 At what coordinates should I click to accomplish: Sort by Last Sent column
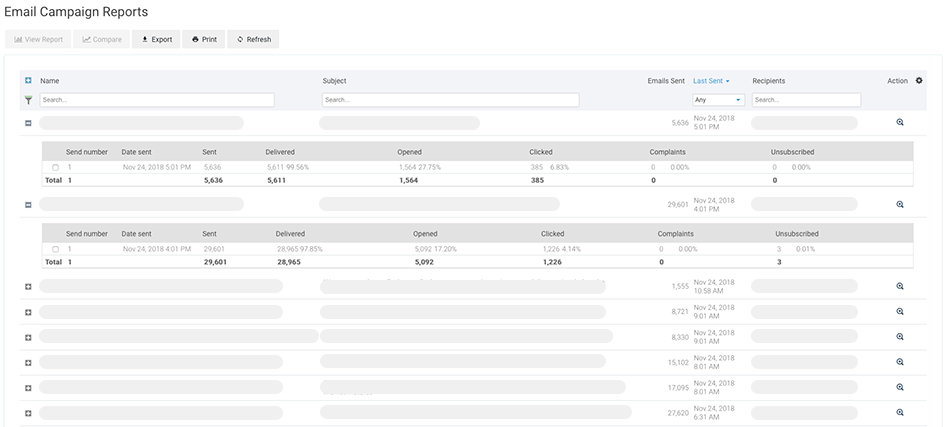[x=711, y=81]
